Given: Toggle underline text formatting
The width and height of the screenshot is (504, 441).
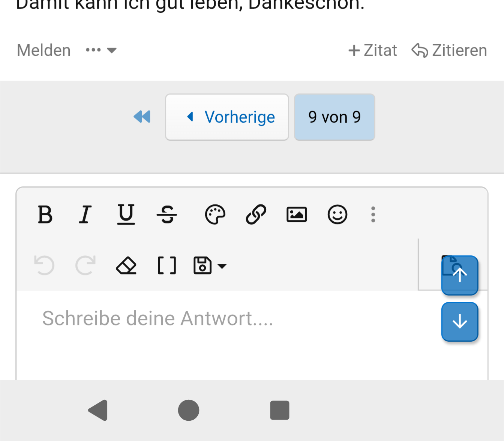Looking at the screenshot, I should 126,215.
